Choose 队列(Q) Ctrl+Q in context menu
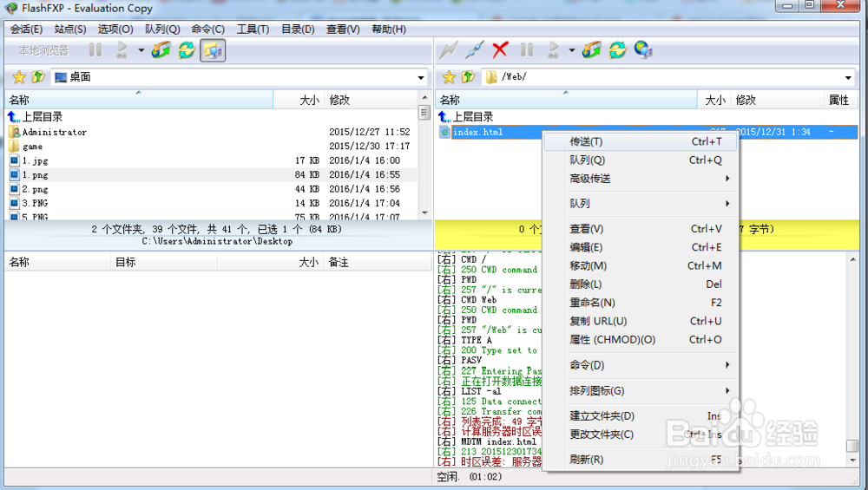 (641, 160)
